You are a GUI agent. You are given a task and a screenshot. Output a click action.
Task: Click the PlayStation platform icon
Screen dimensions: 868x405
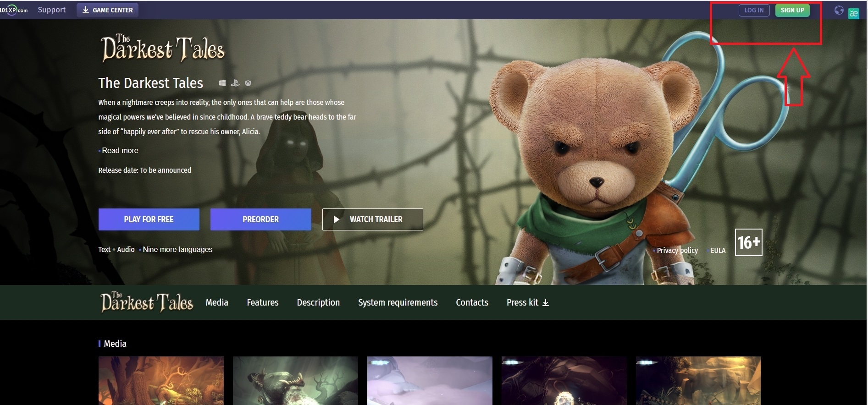point(235,83)
